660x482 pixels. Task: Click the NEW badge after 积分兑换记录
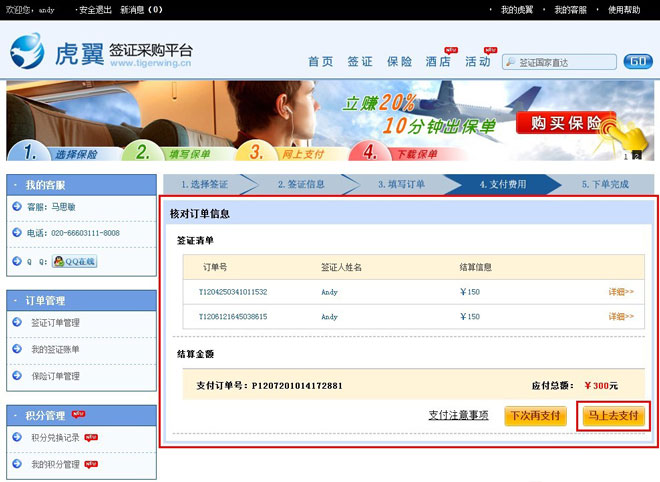coord(91,437)
